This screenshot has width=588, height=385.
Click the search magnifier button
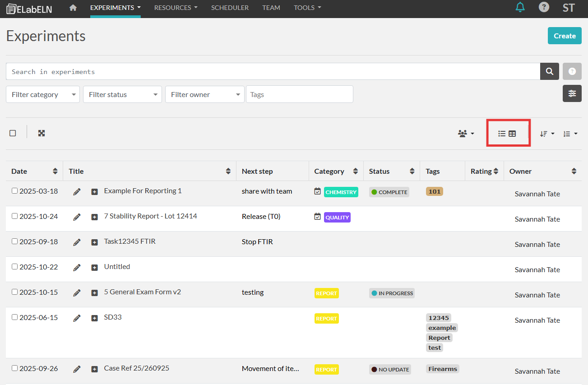point(549,71)
